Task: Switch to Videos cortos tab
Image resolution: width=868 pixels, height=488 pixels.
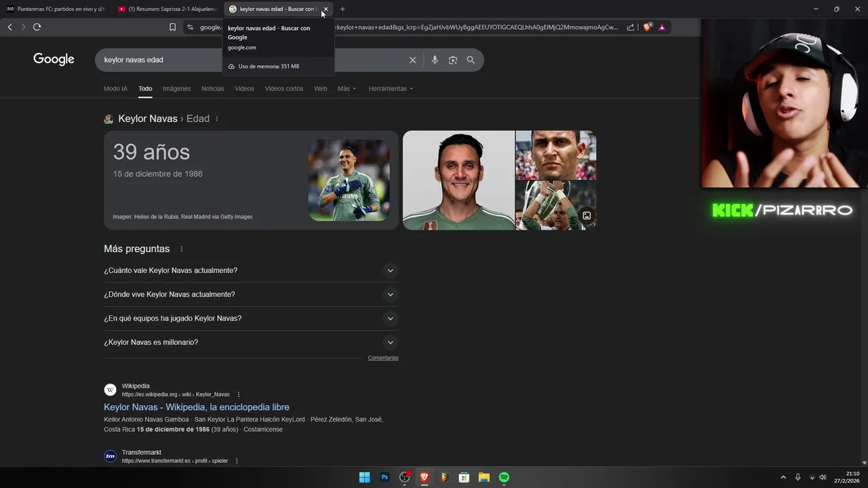Action: 284,89
